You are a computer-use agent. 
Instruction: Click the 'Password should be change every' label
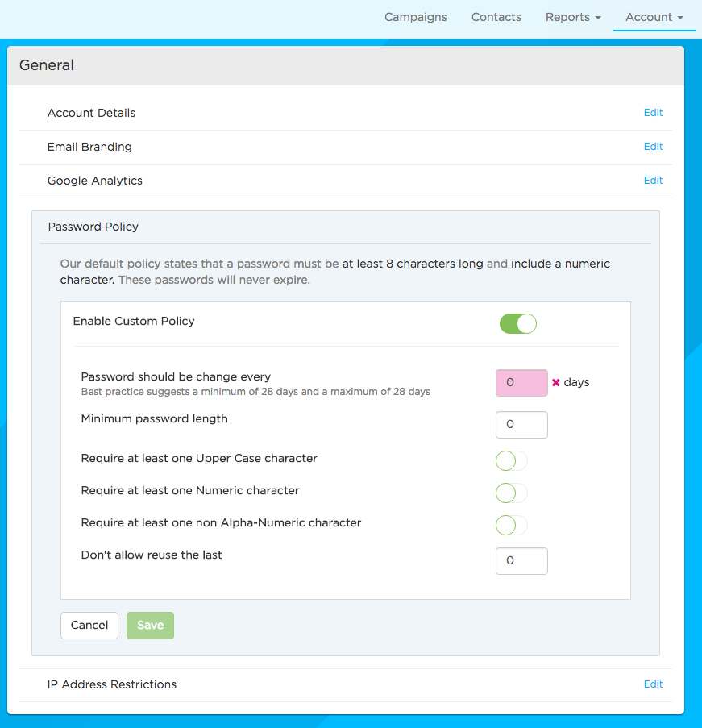click(x=176, y=376)
